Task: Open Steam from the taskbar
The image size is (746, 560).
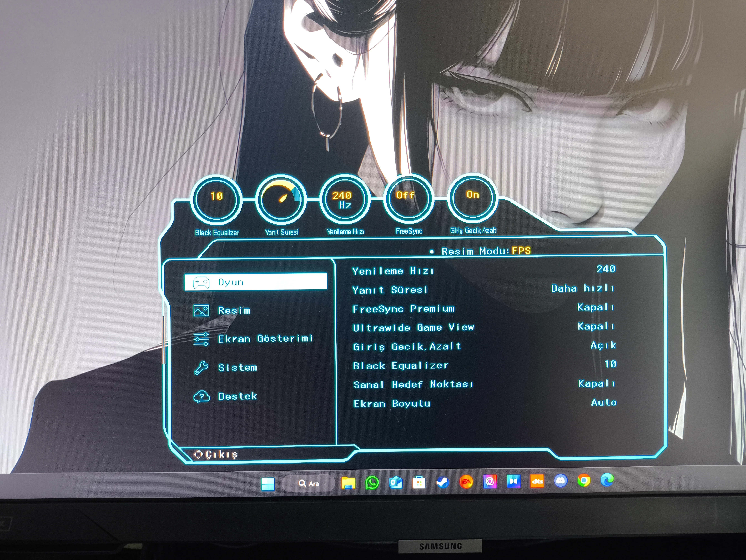Action: click(x=443, y=482)
